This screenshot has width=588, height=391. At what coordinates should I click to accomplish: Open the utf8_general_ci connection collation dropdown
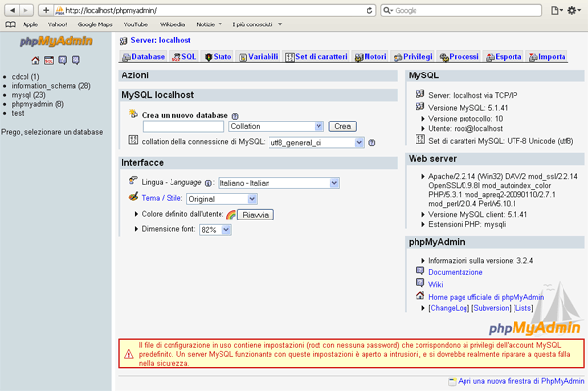[317, 143]
